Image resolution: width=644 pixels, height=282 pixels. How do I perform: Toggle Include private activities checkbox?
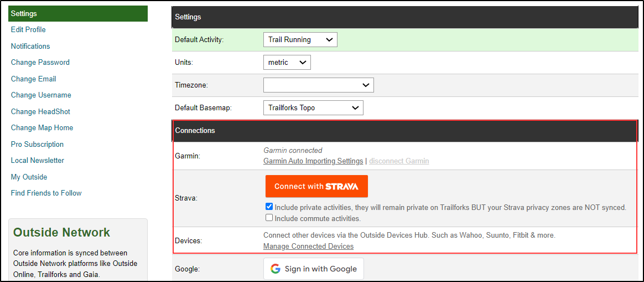(269, 207)
